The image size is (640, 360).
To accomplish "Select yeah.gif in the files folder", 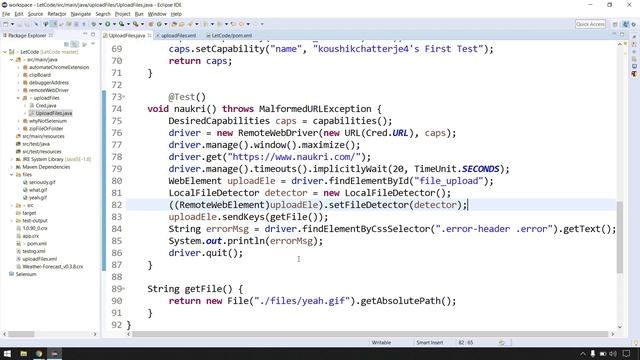I will pyautogui.click(x=38, y=198).
